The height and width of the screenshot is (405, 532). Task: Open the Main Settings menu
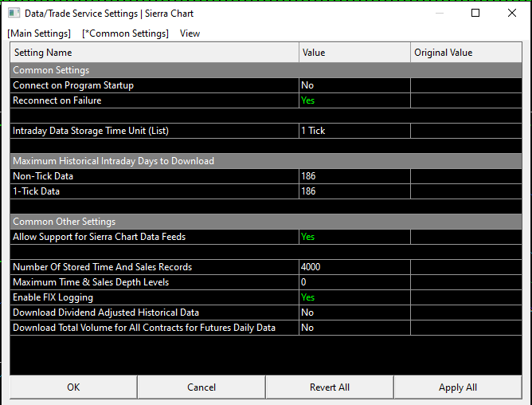39,33
